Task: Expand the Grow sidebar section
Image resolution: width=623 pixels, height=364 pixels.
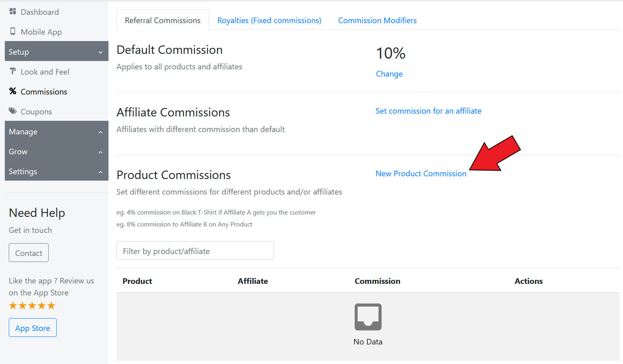Action: [x=56, y=152]
